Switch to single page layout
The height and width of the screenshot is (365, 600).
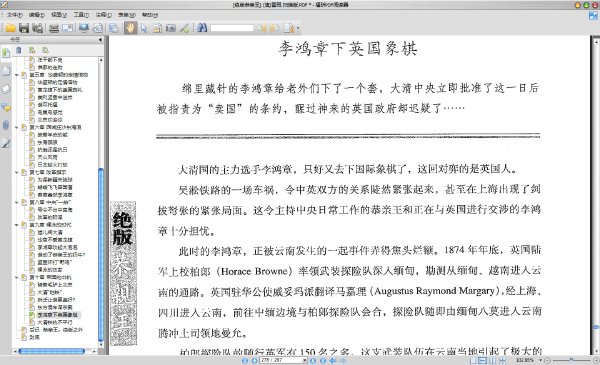pos(473,360)
